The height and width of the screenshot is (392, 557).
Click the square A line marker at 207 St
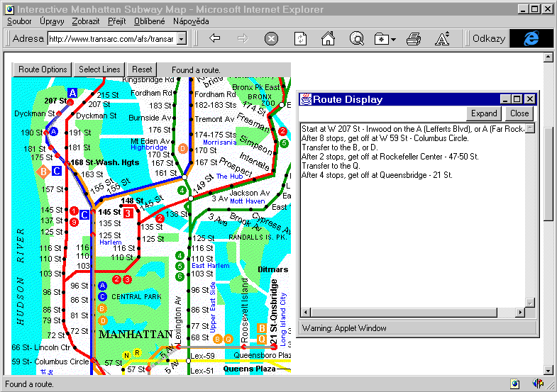tap(72, 93)
